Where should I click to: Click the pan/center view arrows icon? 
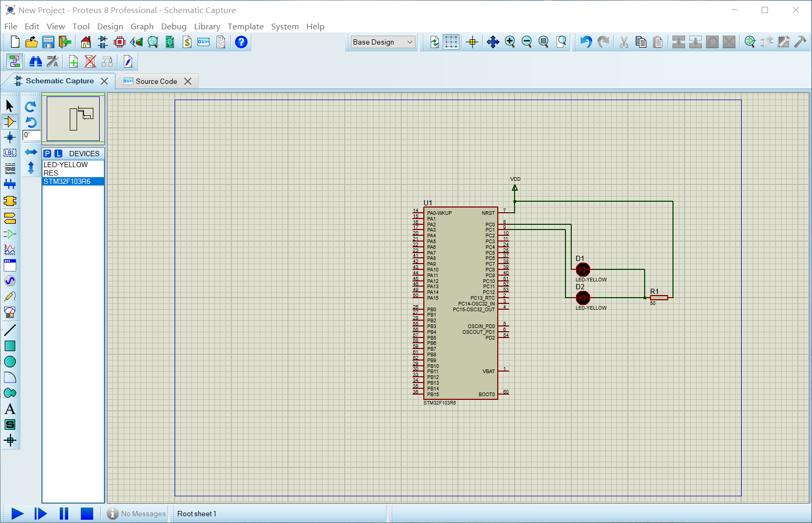point(493,42)
